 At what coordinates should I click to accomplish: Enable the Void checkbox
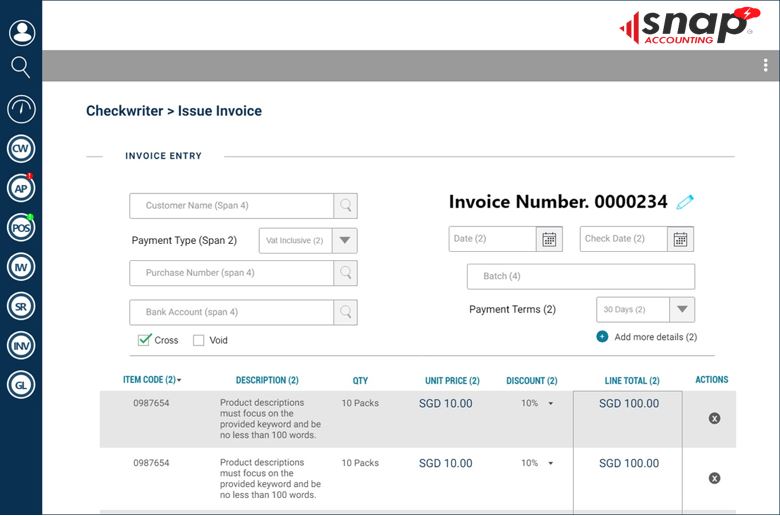pyautogui.click(x=198, y=340)
